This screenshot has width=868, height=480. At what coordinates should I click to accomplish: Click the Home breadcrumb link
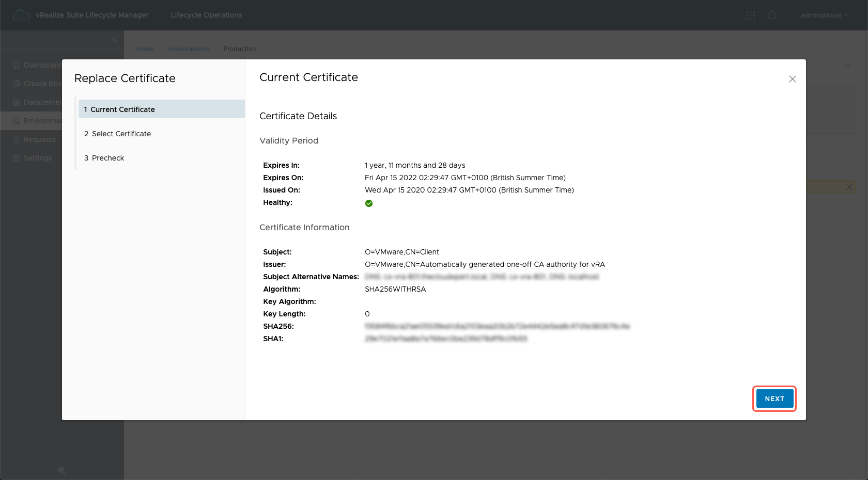coord(145,49)
